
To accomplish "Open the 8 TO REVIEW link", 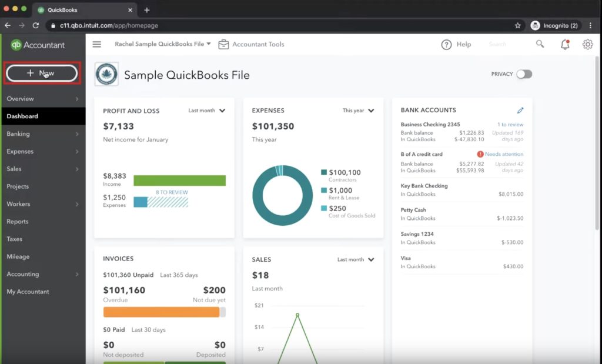I will point(172,192).
